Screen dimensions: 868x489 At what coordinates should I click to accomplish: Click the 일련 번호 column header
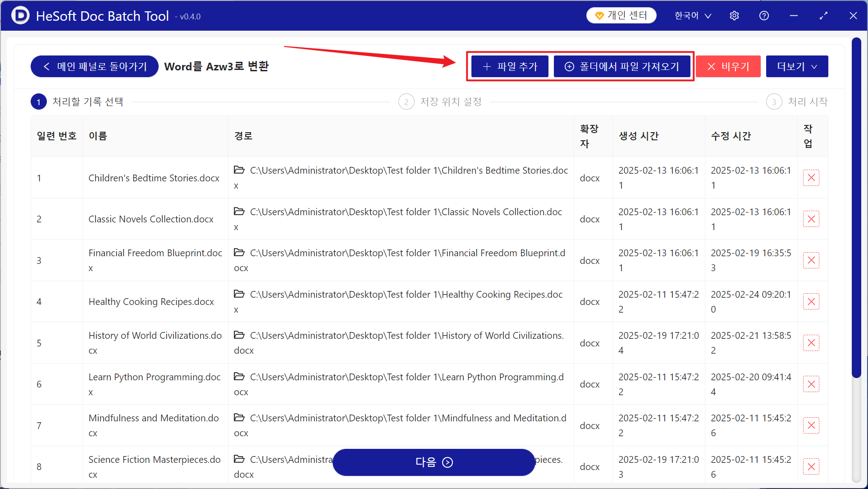coord(57,136)
